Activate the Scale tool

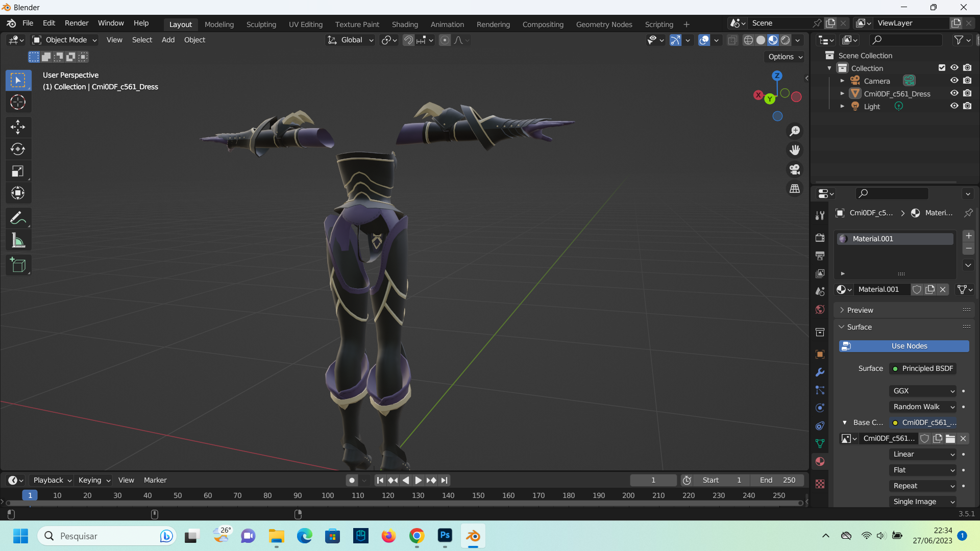(x=18, y=171)
